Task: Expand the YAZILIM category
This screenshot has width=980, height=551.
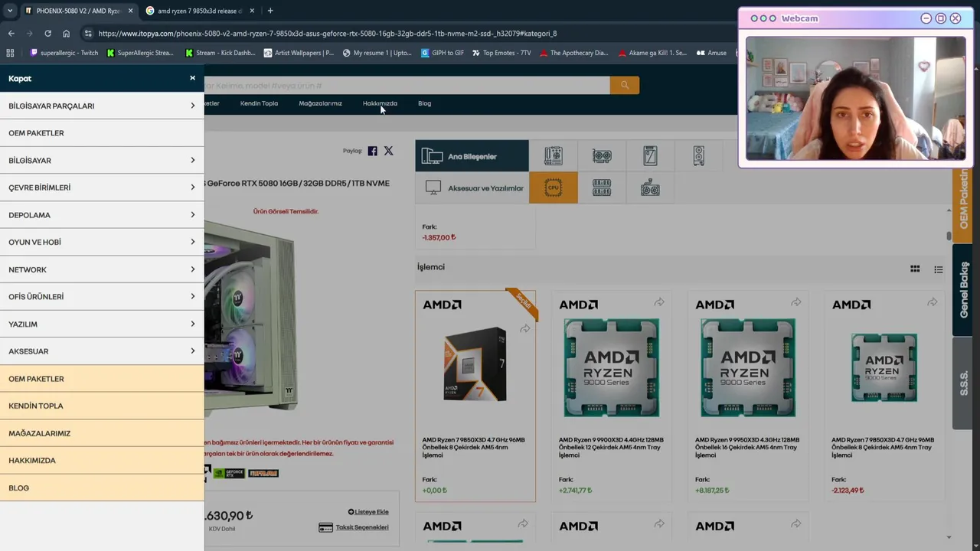Action: 102,324
